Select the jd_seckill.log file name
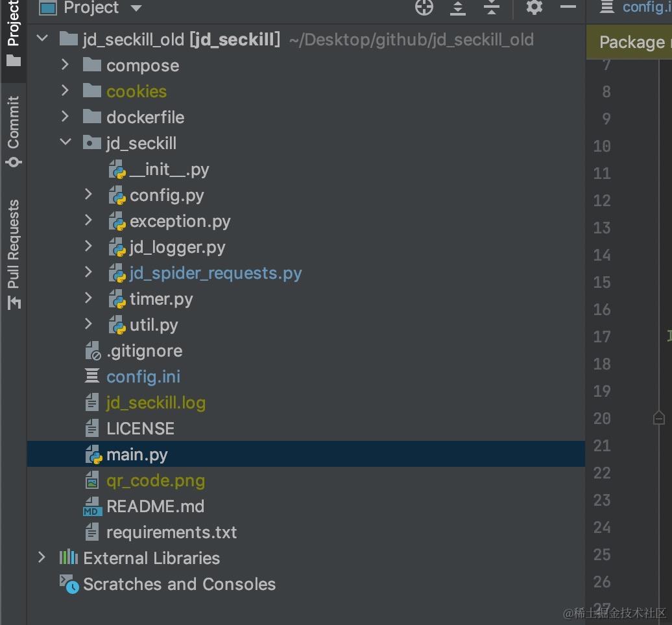Image resolution: width=672 pixels, height=625 pixels. click(156, 403)
